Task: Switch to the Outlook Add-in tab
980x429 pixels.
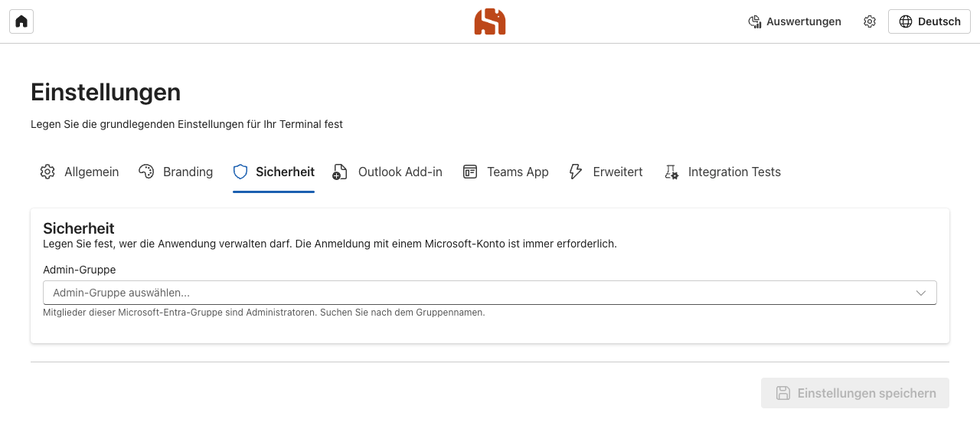Action: (x=387, y=172)
